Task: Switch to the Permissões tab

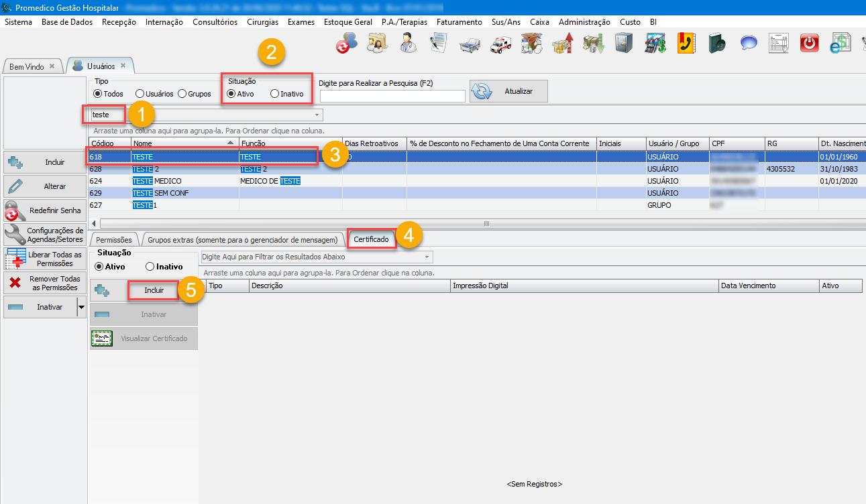Action: [x=114, y=239]
